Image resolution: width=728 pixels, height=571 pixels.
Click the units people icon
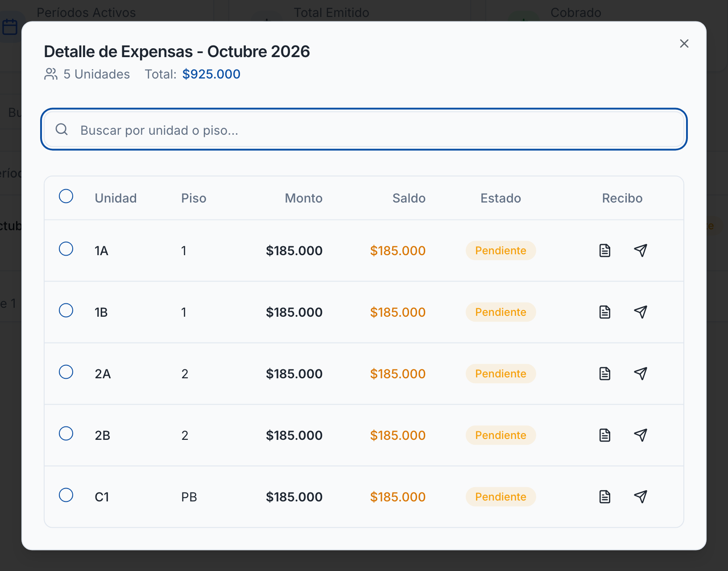[51, 74]
